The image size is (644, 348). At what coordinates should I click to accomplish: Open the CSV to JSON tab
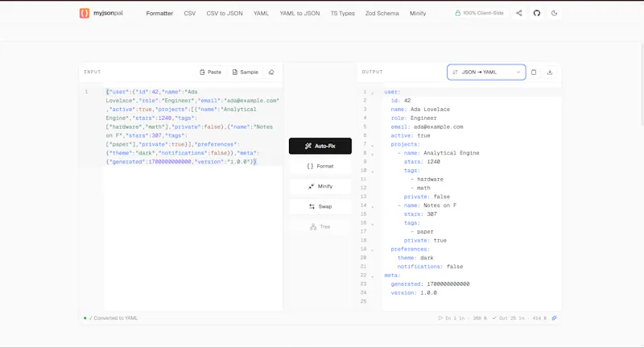[225, 13]
